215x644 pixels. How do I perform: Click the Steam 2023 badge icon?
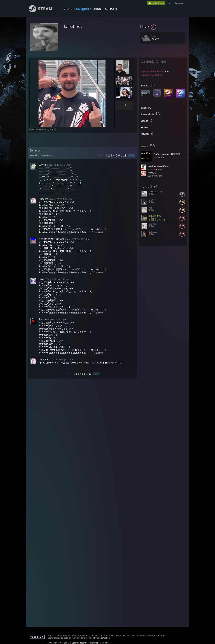click(168, 93)
